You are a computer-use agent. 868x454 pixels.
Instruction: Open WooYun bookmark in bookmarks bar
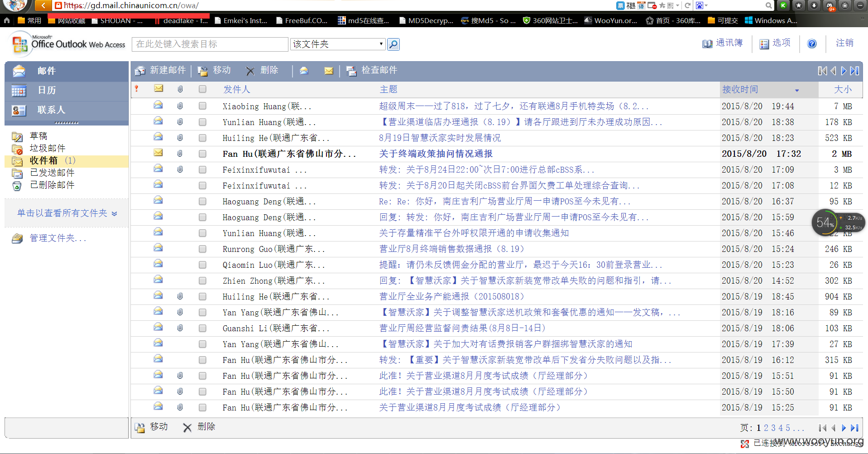611,20
